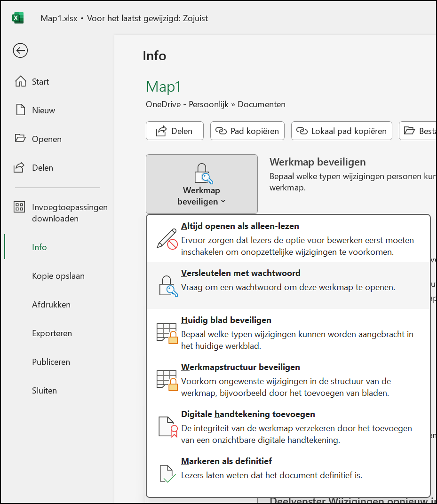Select Versleutelen met wachtwoord
The image size is (437, 504).
point(288,285)
